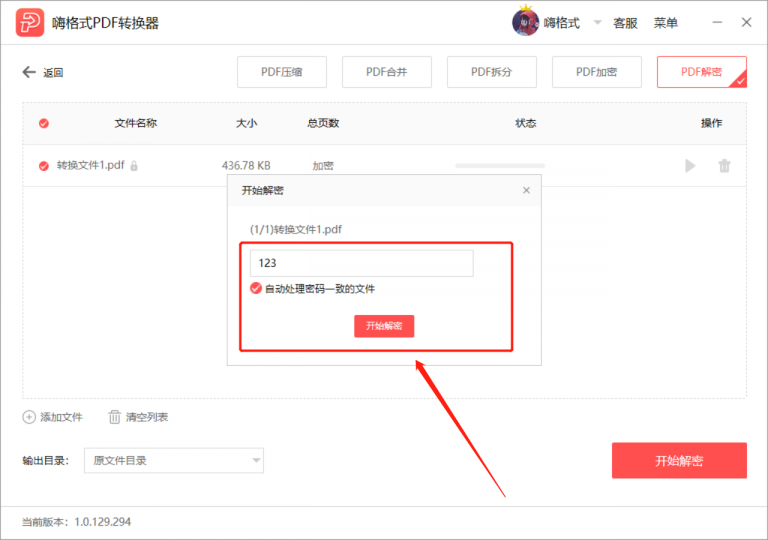Toggle 自动处理密码一致的文件 checkbox
Image resolution: width=768 pixels, height=540 pixels.
coord(256,288)
